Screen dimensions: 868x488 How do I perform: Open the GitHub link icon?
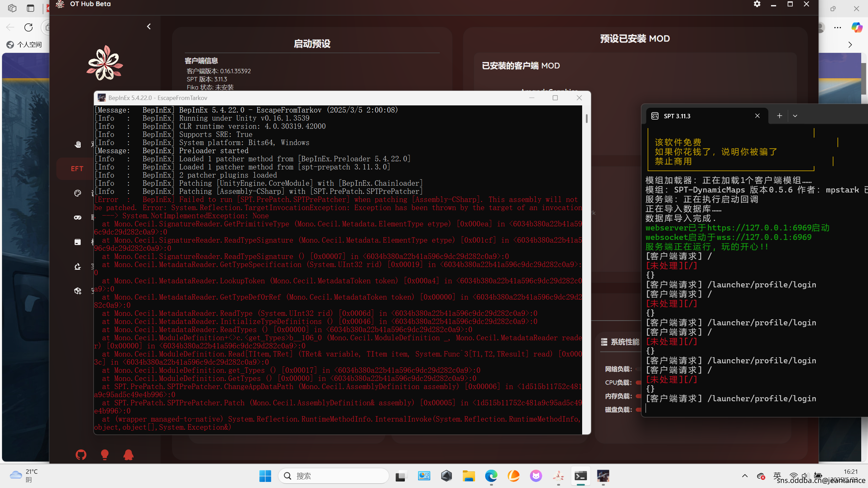click(x=81, y=455)
